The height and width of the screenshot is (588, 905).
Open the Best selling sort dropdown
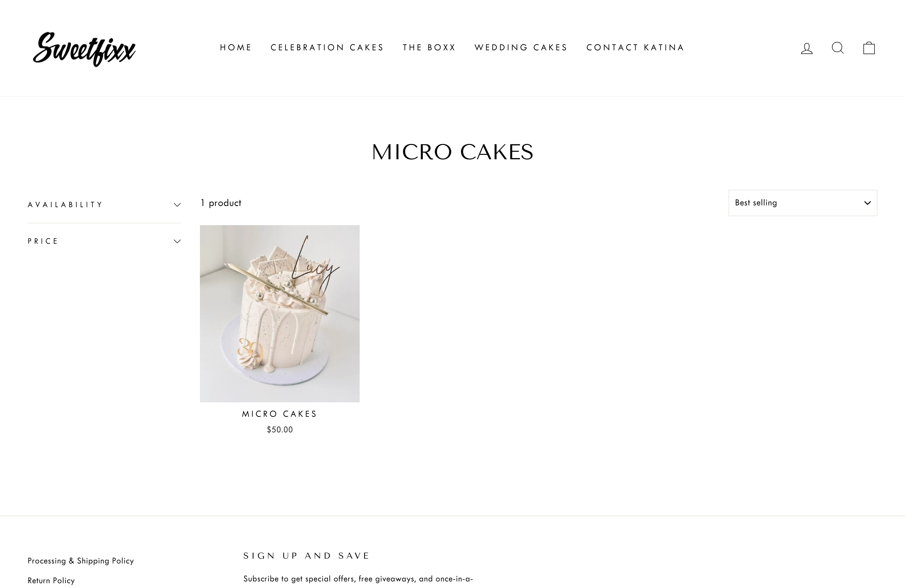[803, 203]
